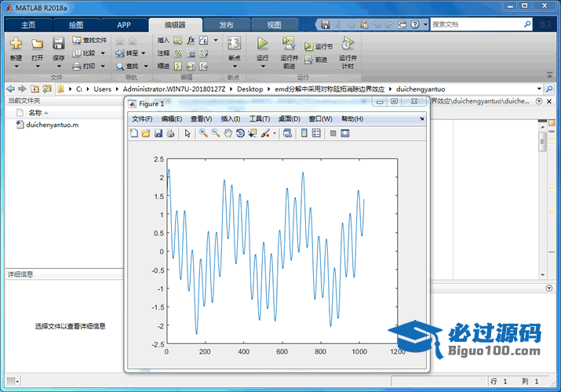Click Run and Advance (运行并前进) icon
This screenshot has height=392, width=561.
[289, 43]
